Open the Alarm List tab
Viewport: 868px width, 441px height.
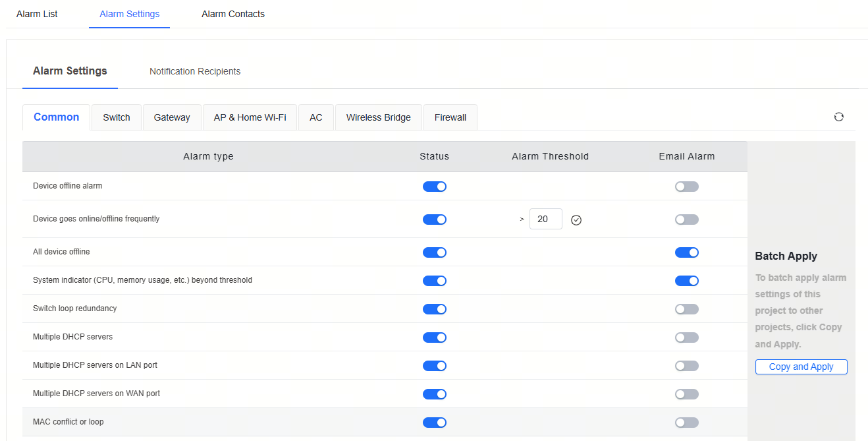[x=37, y=14]
